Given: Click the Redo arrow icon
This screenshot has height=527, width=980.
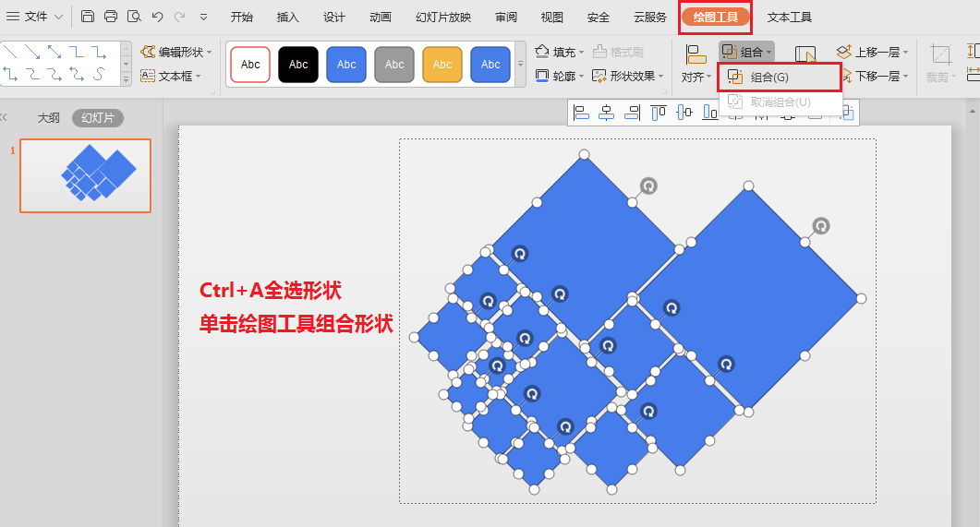Looking at the screenshot, I should [180, 17].
